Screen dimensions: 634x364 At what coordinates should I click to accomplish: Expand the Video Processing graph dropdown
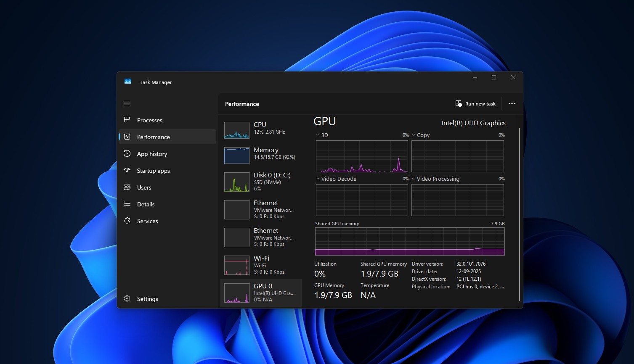point(413,179)
